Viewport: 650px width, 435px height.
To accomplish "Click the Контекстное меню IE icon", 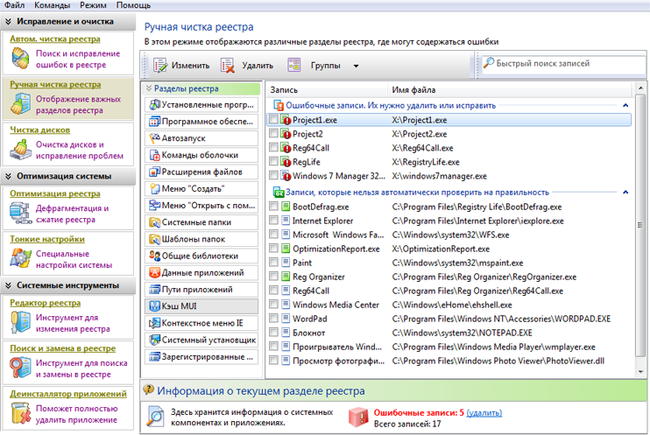I will 155,323.
